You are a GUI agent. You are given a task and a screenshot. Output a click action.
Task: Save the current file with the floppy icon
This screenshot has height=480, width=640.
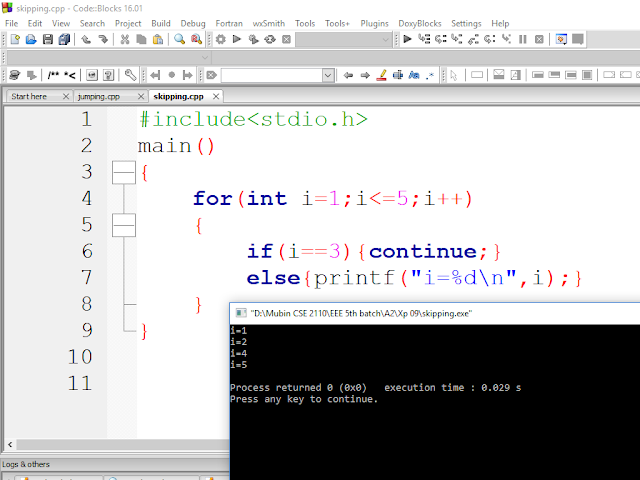(x=48, y=39)
